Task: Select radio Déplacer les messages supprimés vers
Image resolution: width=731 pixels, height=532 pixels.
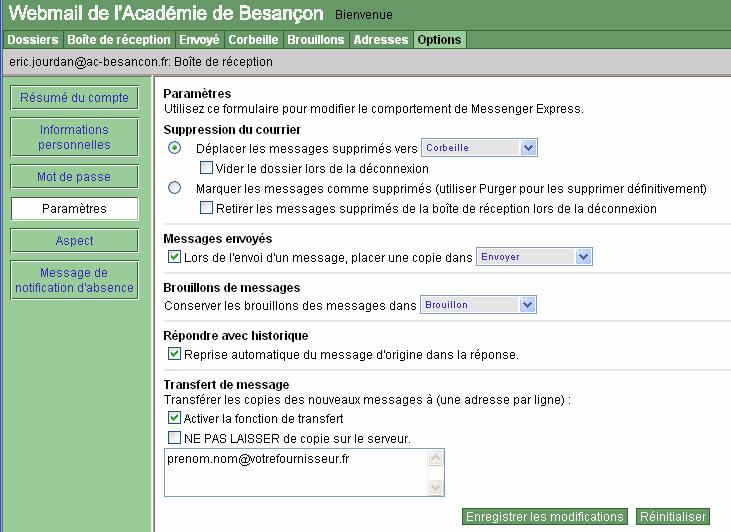Action: (x=174, y=148)
